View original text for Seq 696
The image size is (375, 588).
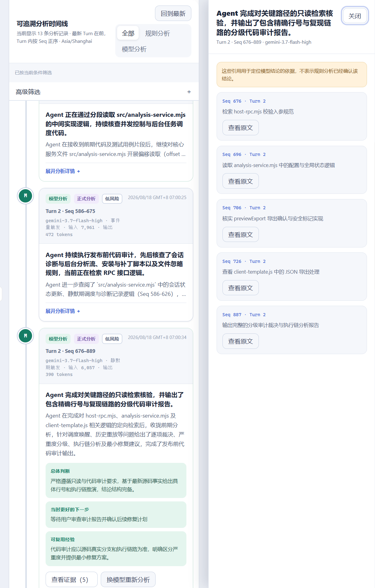click(x=241, y=181)
